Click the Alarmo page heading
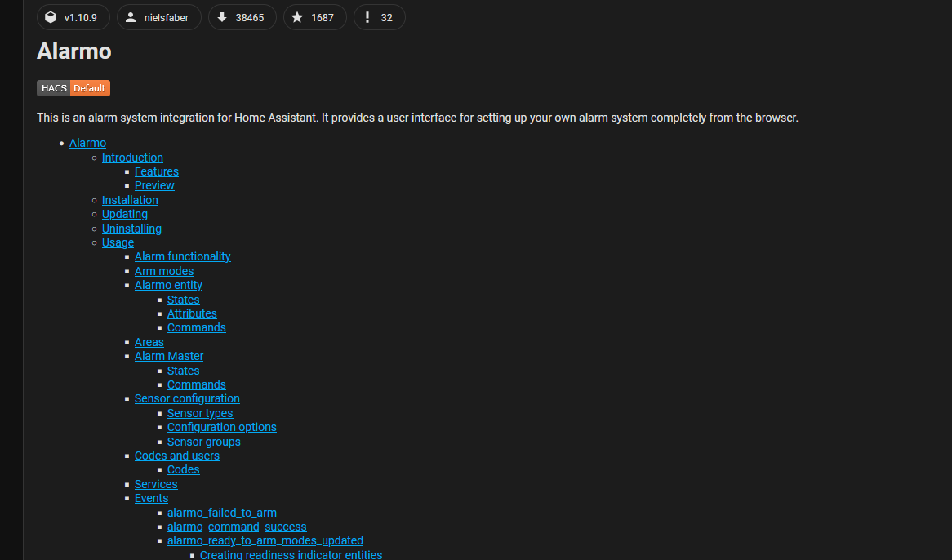952x560 pixels. (x=74, y=51)
